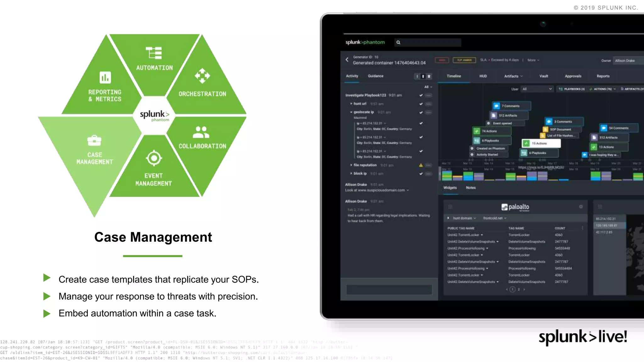This screenshot has width=644, height=362.
Task: Open the Artifacts tab
Action: point(513,76)
